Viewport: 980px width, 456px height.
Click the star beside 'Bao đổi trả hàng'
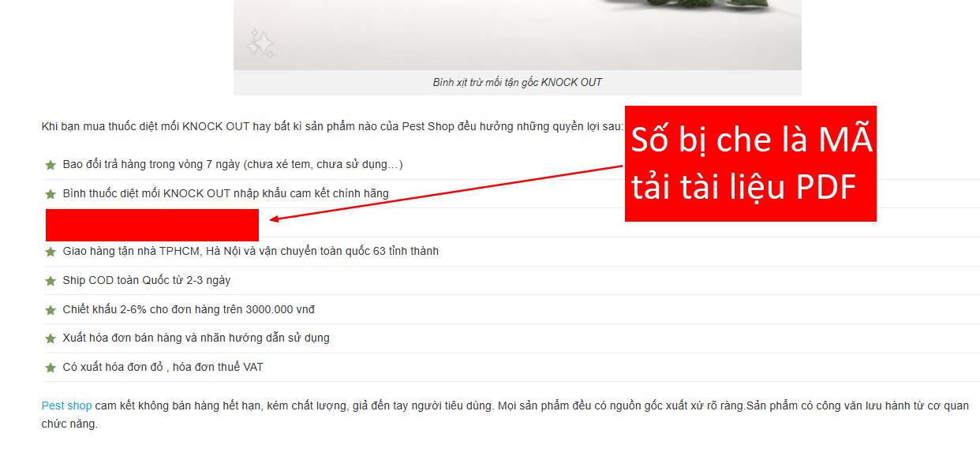[x=50, y=165]
